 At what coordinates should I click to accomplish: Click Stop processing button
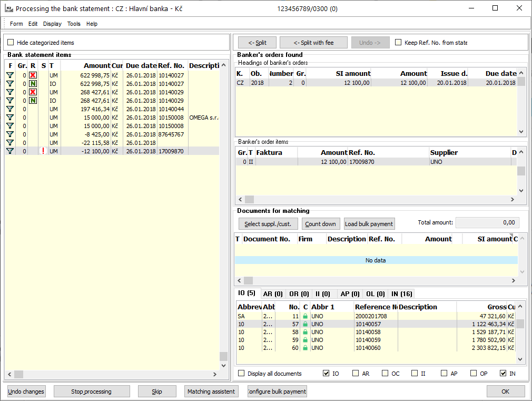[x=92, y=391]
